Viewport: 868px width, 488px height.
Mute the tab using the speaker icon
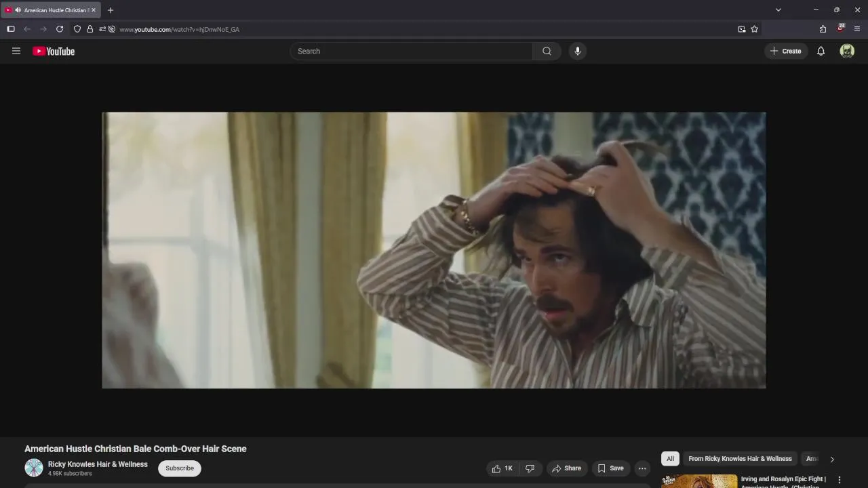pos(18,10)
